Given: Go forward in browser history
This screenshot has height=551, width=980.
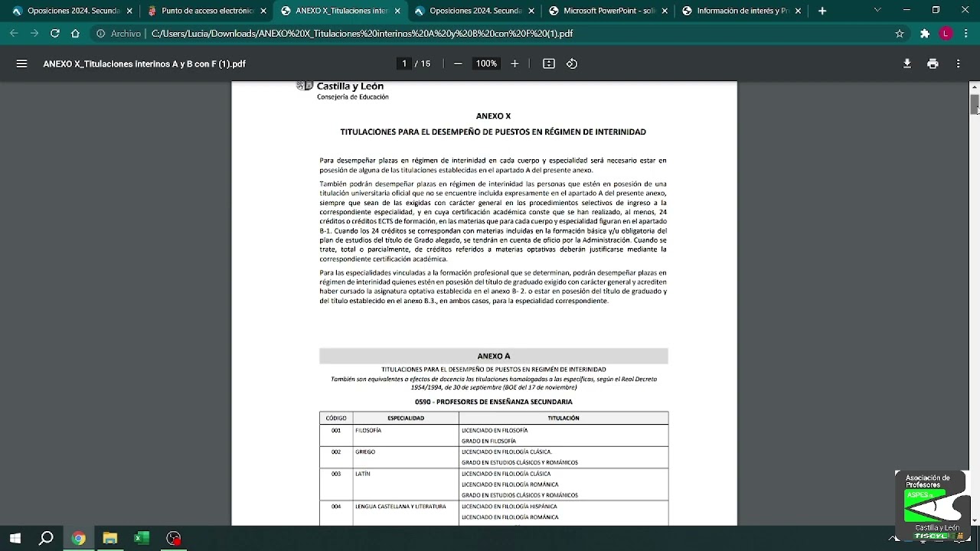Looking at the screenshot, I should [x=34, y=34].
